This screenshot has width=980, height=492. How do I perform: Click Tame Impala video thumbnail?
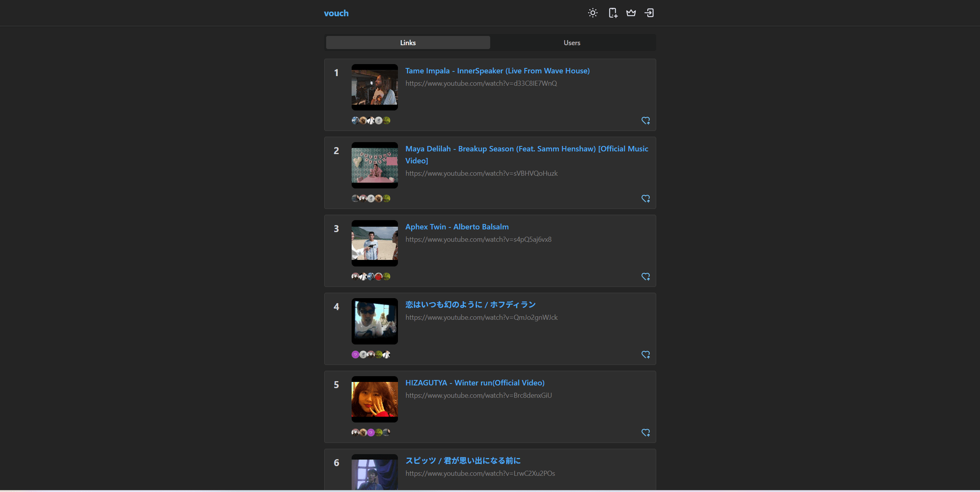coord(374,87)
